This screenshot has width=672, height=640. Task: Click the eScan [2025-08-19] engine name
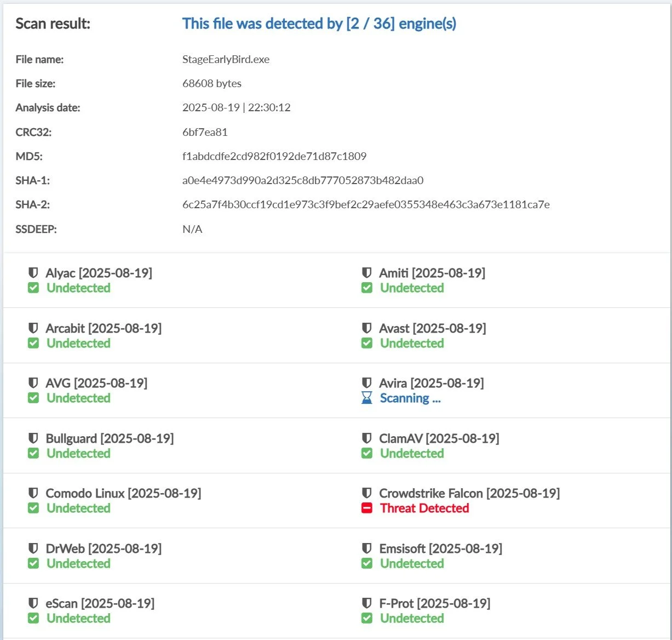[100, 603]
